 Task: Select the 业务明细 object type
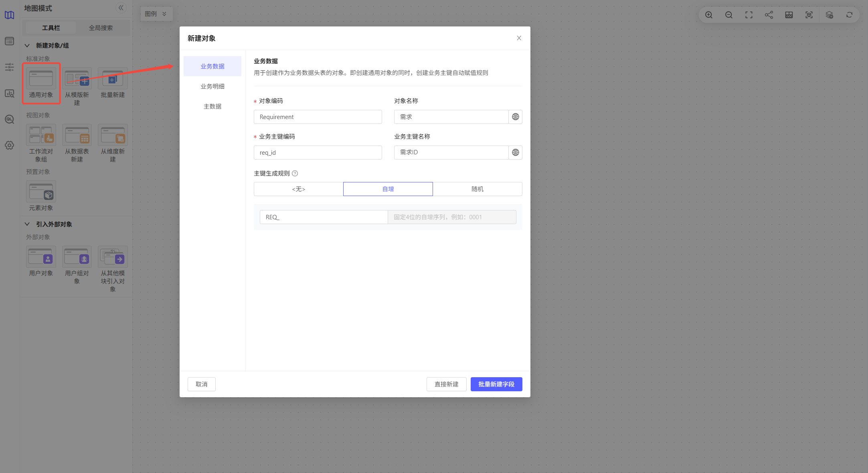(x=212, y=87)
